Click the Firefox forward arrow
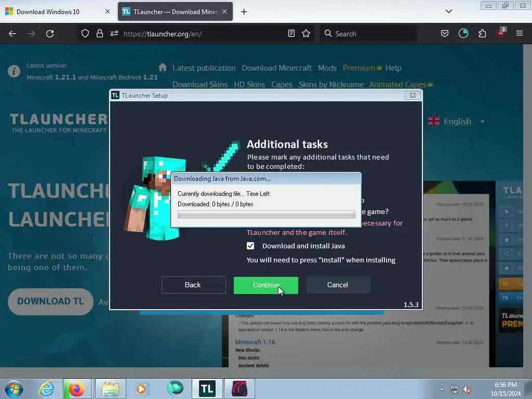 click(x=31, y=34)
